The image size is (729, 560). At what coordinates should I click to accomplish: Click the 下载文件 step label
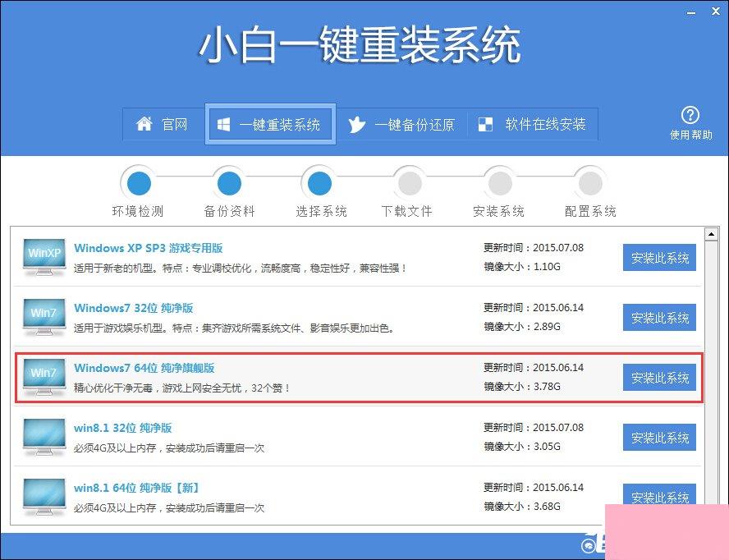pyautogui.click(x=407, y=211)
